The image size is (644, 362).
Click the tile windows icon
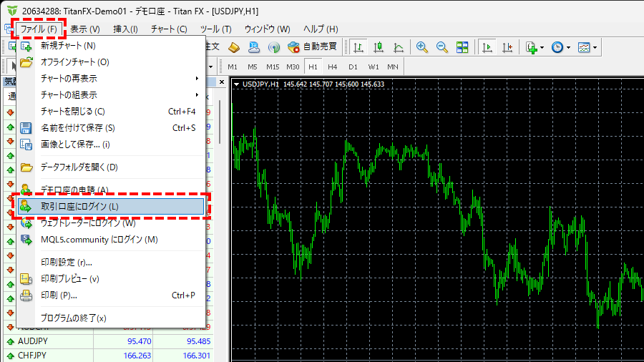[x=462, y=47]
